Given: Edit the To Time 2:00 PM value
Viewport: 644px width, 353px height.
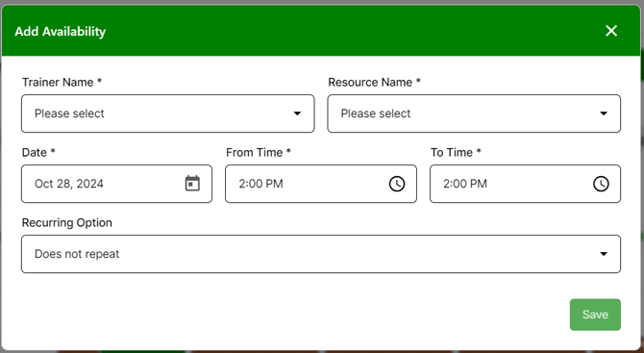Looking at the screenshot, I should click(x=465, y=184).
